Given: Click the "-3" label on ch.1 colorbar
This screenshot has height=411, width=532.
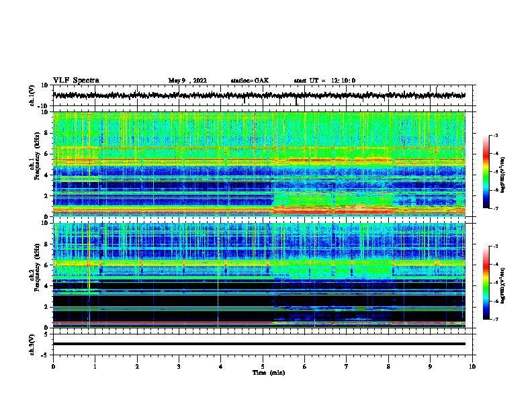Looking at the screenshot, I should coord(495,136).
